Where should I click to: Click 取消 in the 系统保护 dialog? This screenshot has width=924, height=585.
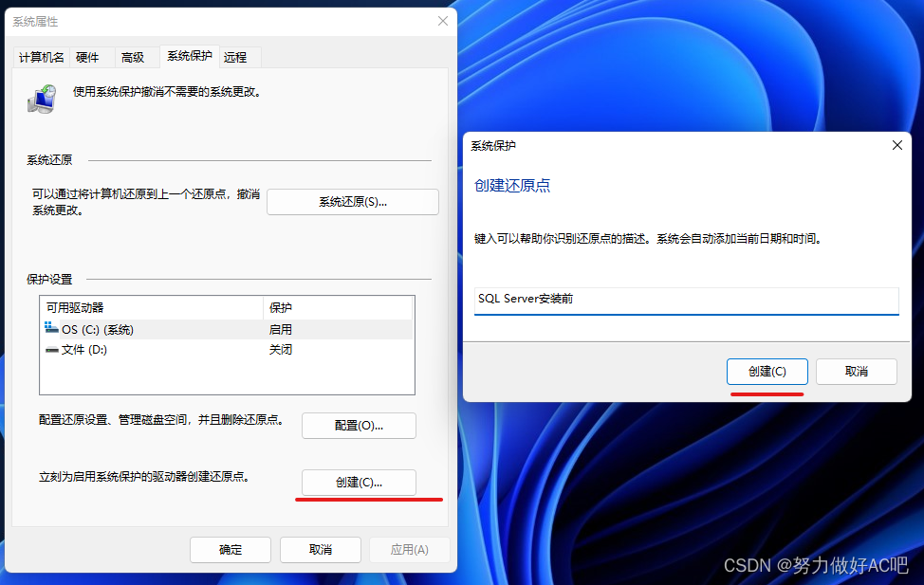857,372
